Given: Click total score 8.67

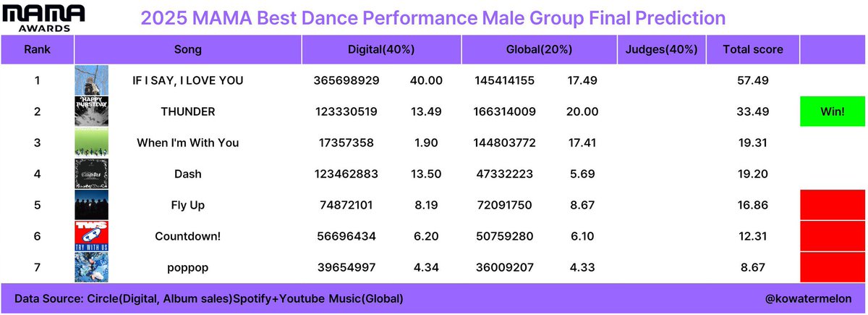Looking at the screenshot, I should tap(752, 267).
